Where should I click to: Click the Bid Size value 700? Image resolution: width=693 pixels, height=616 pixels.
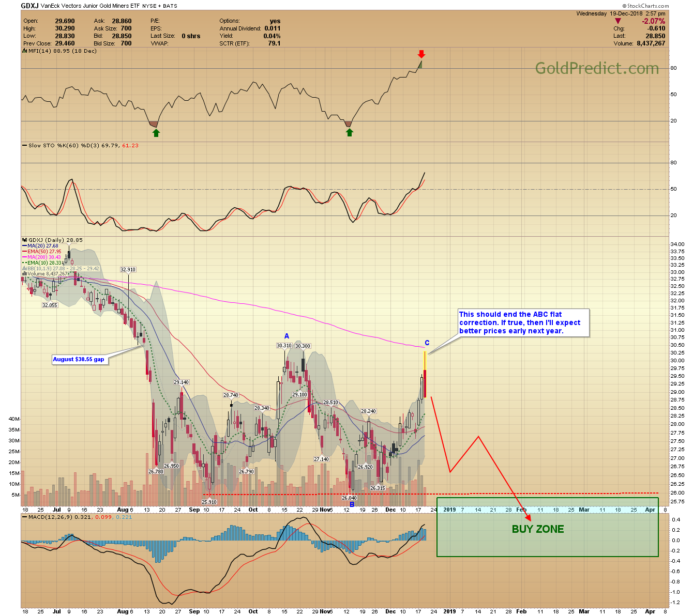pos(126,43)
